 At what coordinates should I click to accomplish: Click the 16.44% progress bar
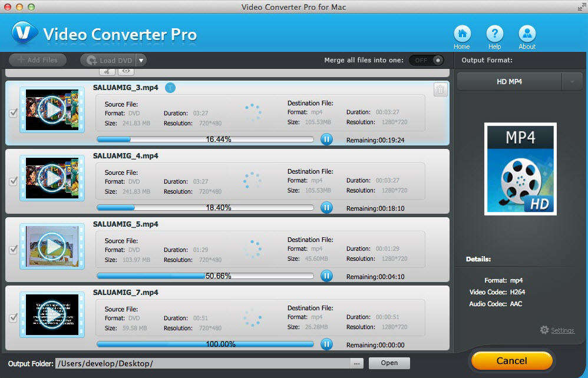(x=205, y=140)
